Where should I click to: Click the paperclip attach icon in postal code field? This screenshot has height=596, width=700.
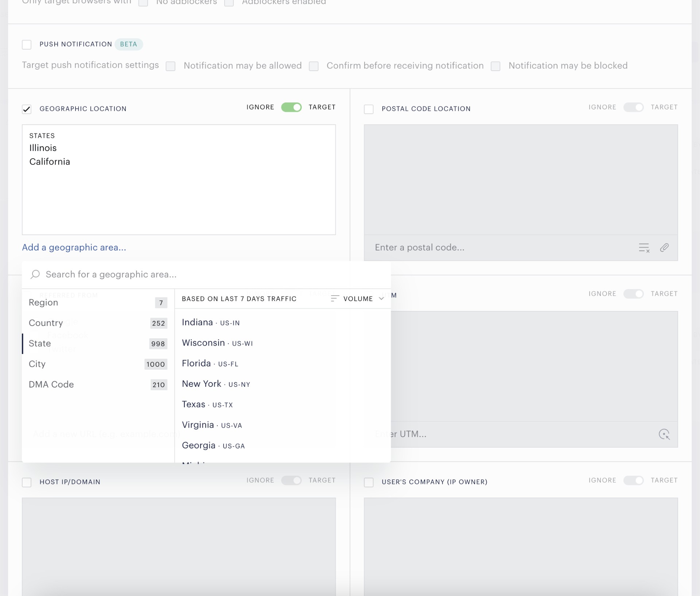point(664,248)
